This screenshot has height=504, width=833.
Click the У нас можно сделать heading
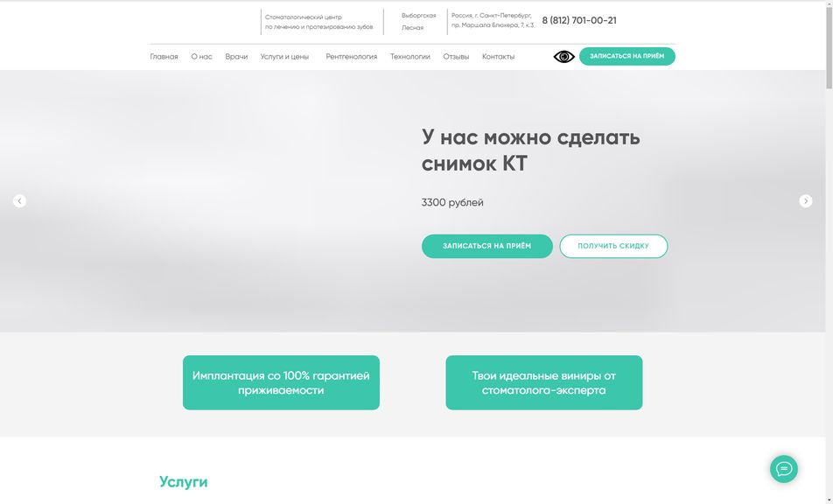click(531, 150)
